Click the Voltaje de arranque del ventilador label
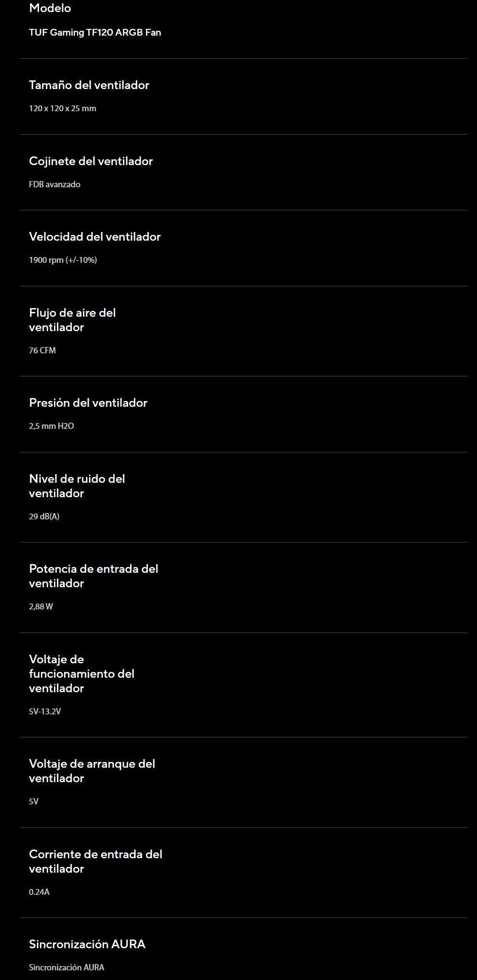Viewport: 477px width, 980px height. [92, 771]
